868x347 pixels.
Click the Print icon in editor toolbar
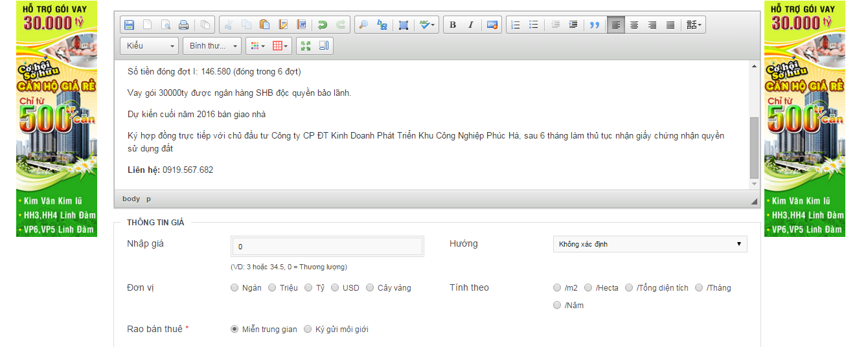click(183, 25)
